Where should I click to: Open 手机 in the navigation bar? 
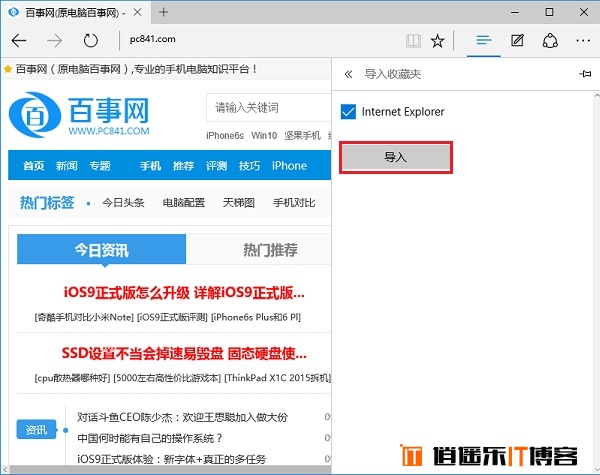(x=150, y=165)
